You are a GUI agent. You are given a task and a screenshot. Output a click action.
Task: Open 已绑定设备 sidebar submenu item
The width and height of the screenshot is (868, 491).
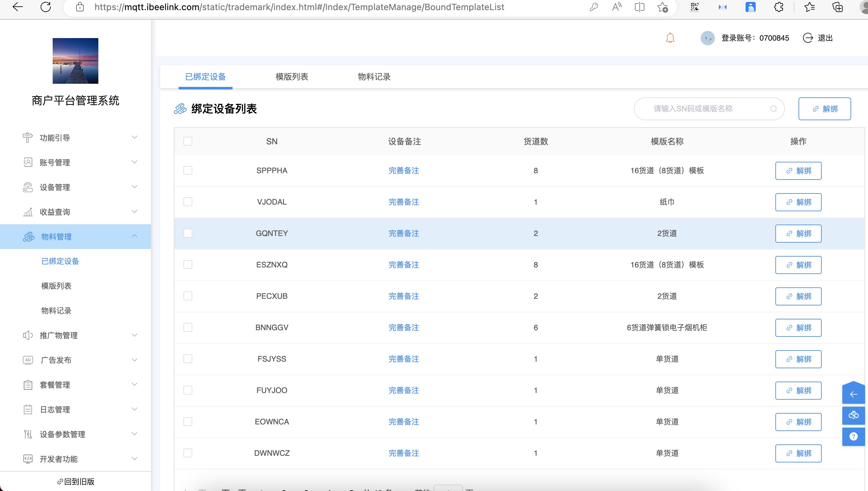tap(60, 261)
